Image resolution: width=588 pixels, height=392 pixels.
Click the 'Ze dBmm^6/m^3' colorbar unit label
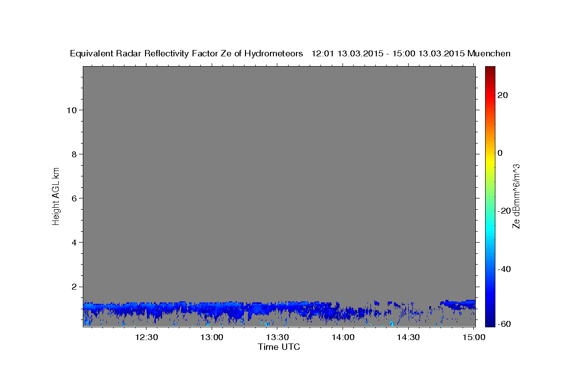coord(516,196)
